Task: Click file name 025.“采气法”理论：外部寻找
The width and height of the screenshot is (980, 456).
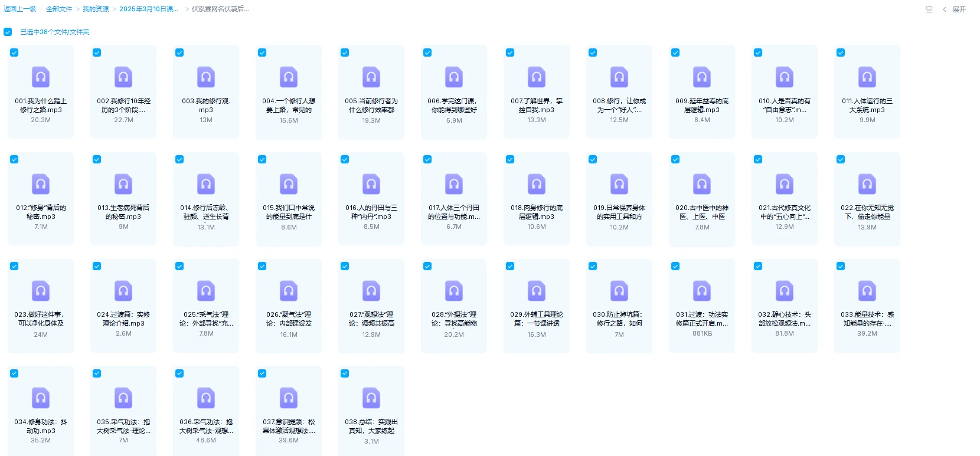Action: tap(206, 319)
